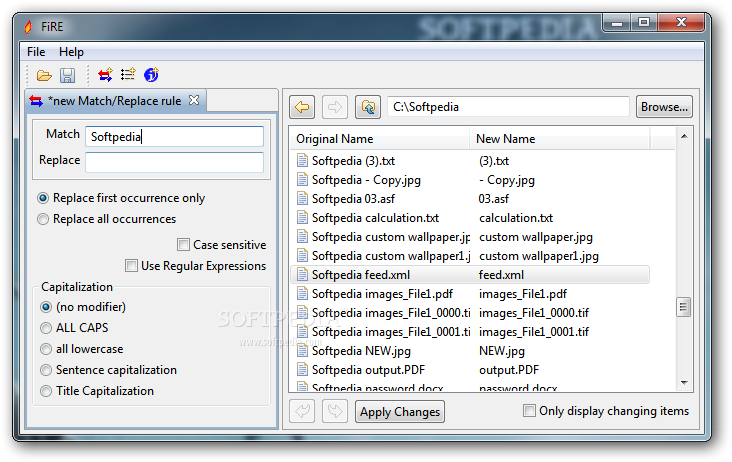732x462 pixels.
Task: Click the blue info globe icon in the toolbar
Action: click(x=151, y=75)
